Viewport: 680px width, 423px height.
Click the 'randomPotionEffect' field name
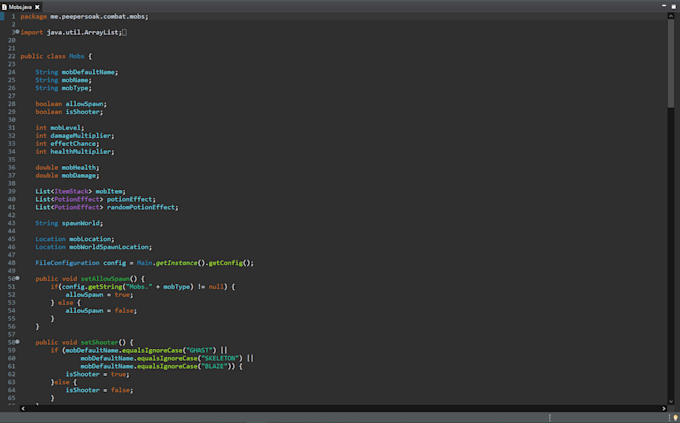tap(141, 207)
